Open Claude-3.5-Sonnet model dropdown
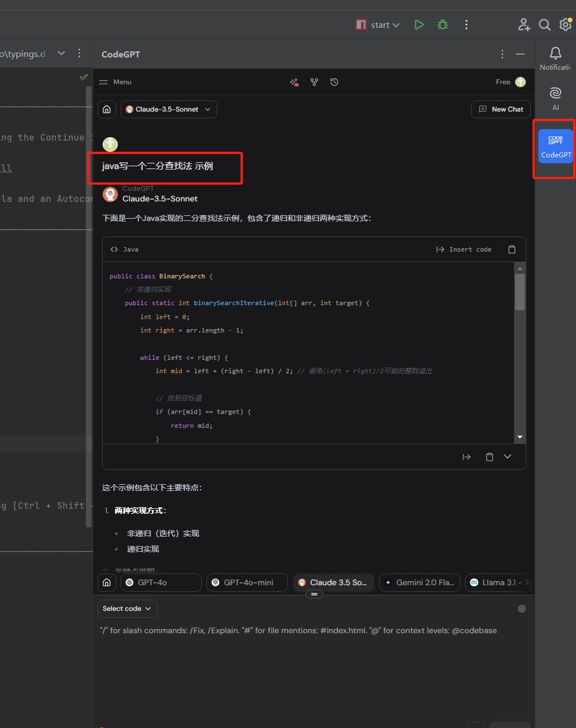576x728 pixels. 169,109
